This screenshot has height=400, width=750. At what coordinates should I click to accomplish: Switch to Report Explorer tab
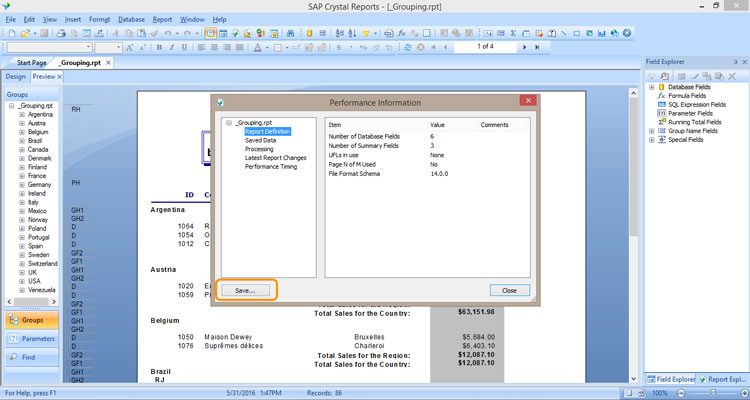tap(722, 379)
